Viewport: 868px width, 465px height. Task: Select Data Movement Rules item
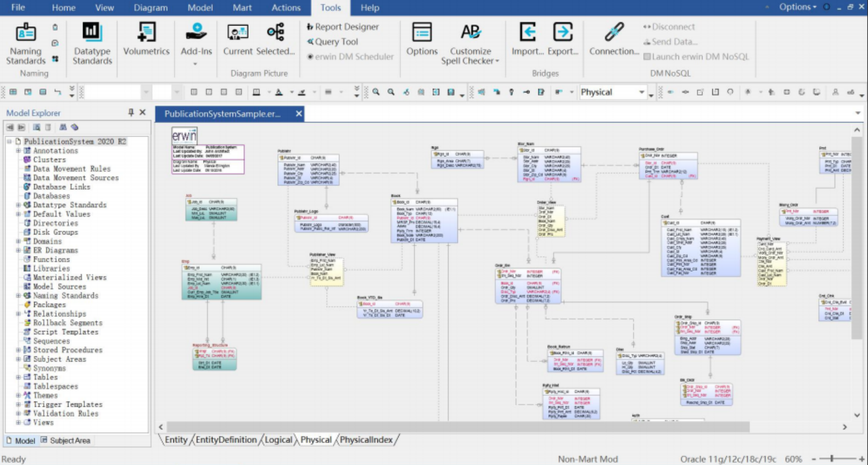point(72,169)
